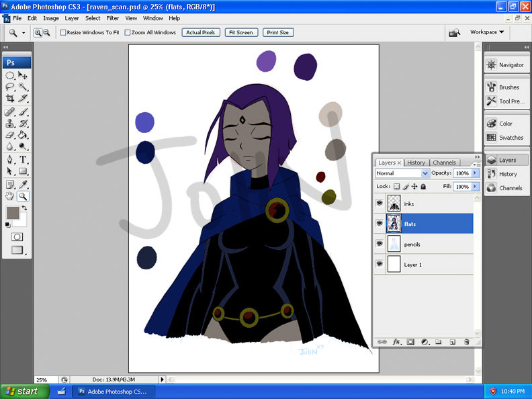Screen dimensions: 532x399
Task: Select the Move tool
Action: [x=23, y=75]
